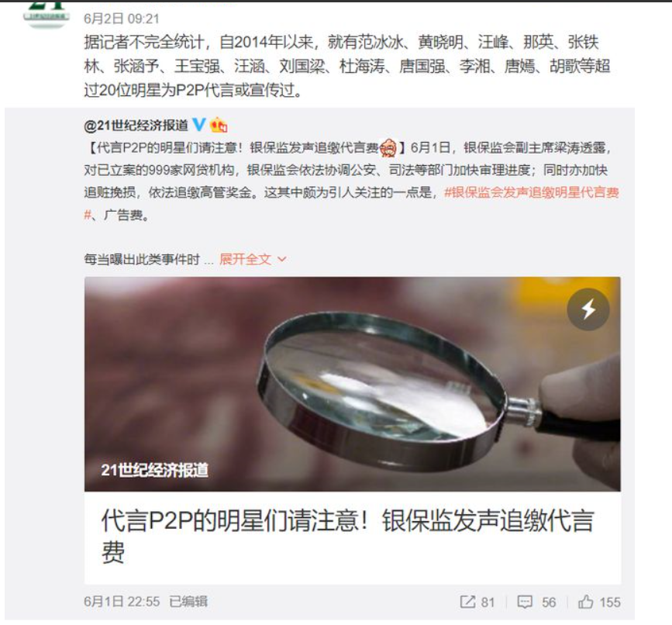Open comments via the comment icon showing 56
The width and height of the screenshot is (672, 625).
coord(525,602)
